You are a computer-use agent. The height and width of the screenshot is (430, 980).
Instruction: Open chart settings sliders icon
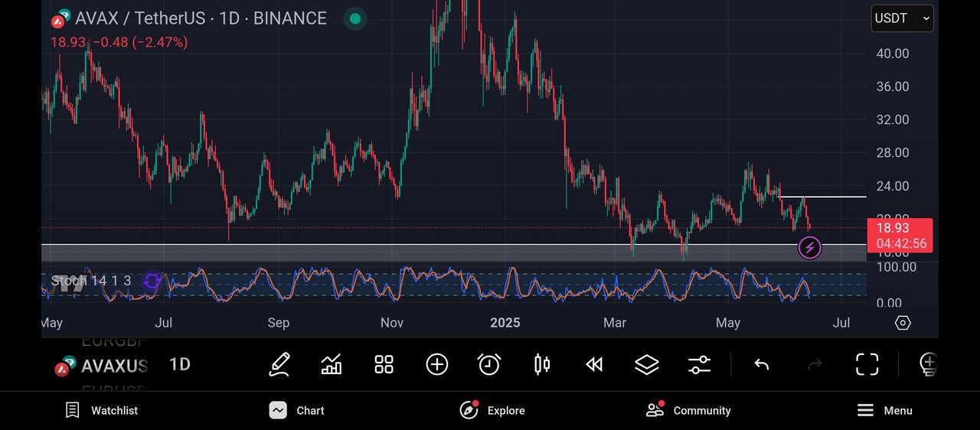pos(699,364)
